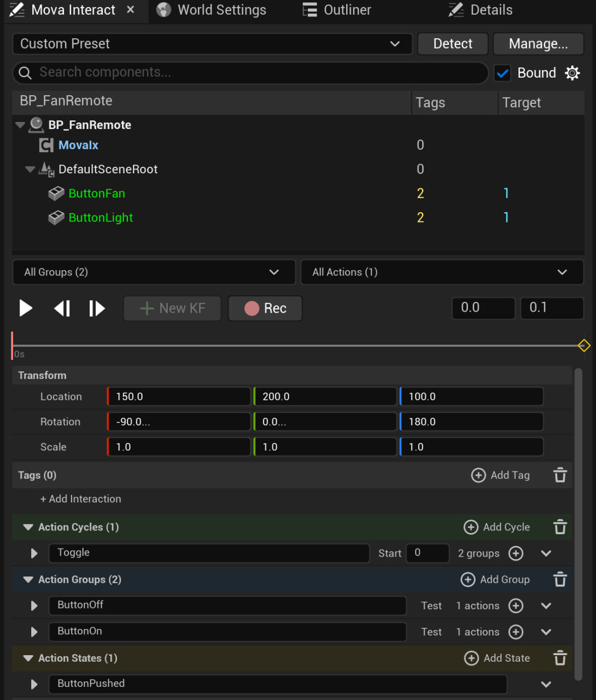Screen dimensions: 596x700
Task: Delete Action States using its trash icon
Action: pyautogui.click(x=560, y=658)
